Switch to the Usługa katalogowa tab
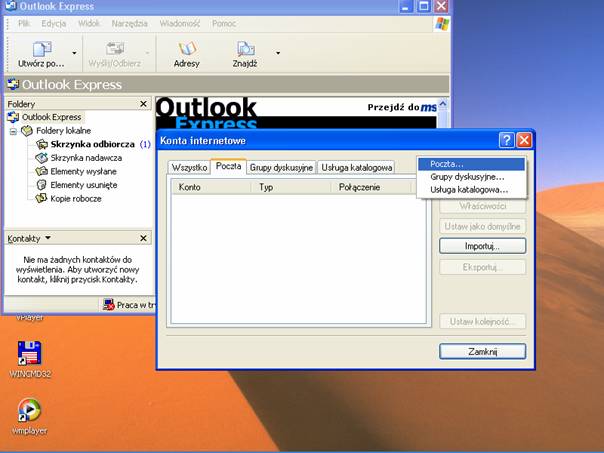Viewport: 604px width, 453px height. (x=357, y=168)
